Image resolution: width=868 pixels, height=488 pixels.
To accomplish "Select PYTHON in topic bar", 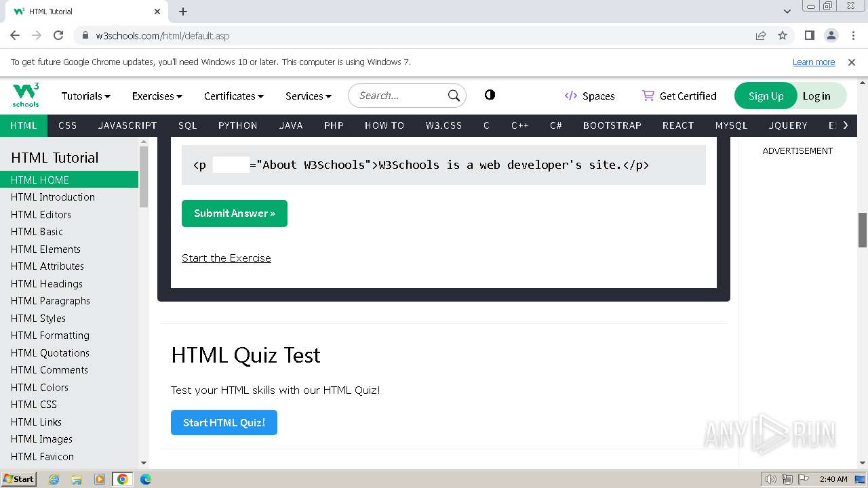I will pyautogui.click(x=238, y=125).
